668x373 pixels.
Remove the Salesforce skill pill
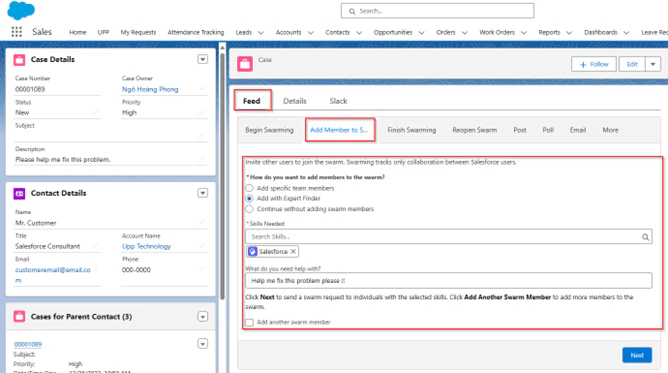click(293, 252)
